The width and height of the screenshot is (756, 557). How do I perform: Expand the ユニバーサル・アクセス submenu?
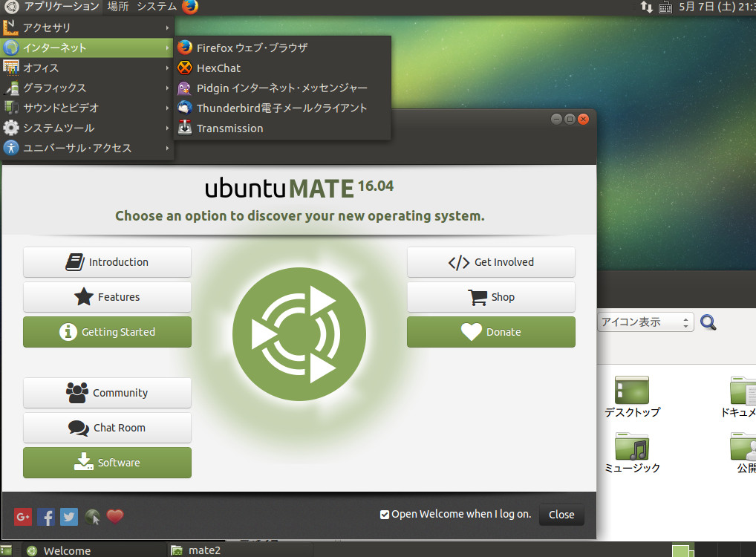[x=88, y=148]
